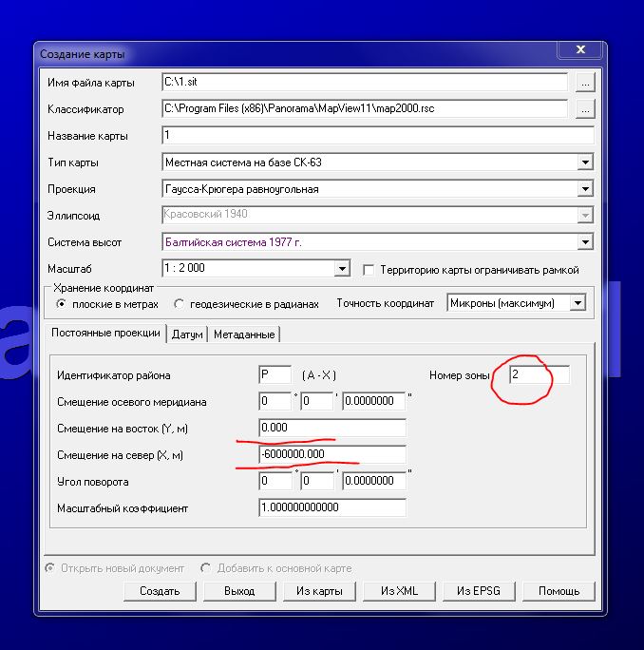The height and width of the screenshot is (650, 644).
Task: Open Тип карты dropdown list
Action: 585,162
